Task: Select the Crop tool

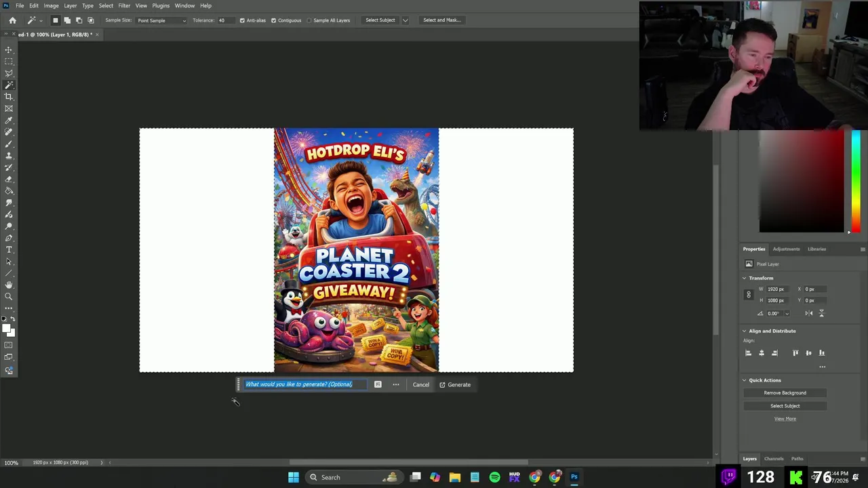Action: tap(9, 97)
